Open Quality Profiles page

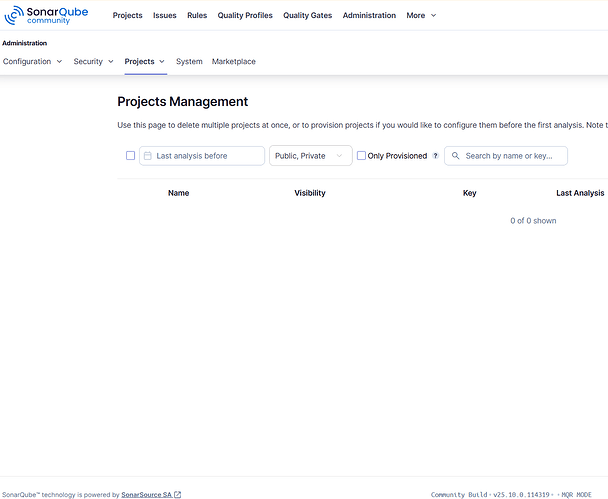pyautogui.click(x=245, y=16)
